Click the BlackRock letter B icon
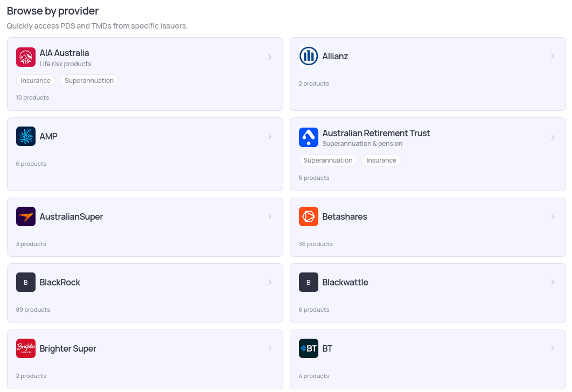This screenshot has width=572, height=392. click(x=25, y=282)
